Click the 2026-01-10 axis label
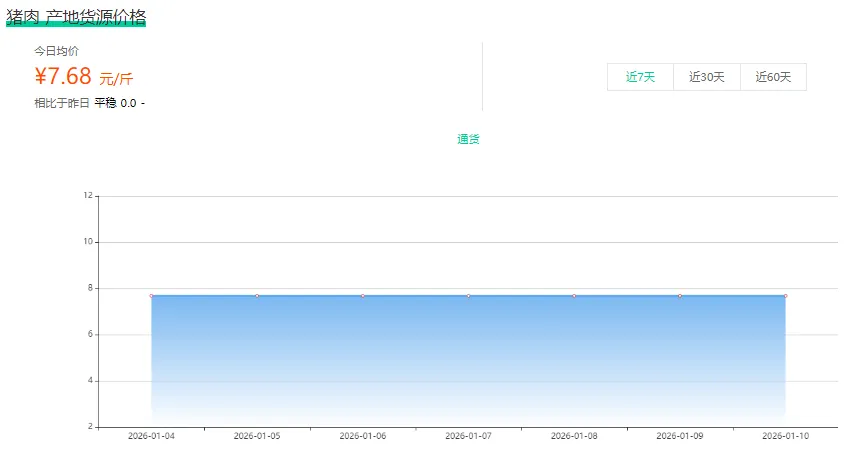Image resolution: width=851 pixels, height=450 pixels. 785,436
